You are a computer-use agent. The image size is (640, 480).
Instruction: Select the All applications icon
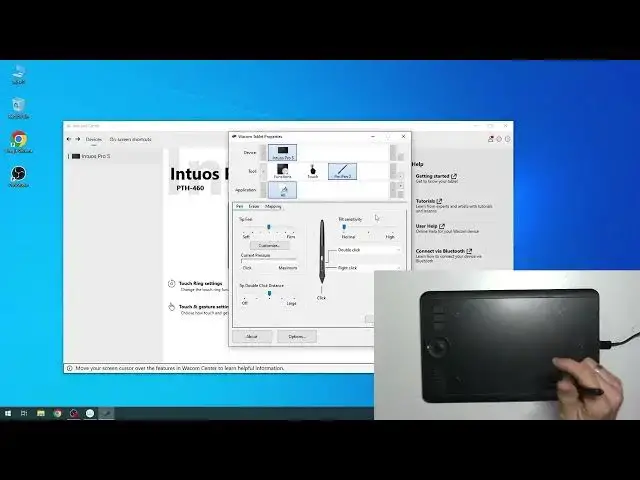click(282, 190)
